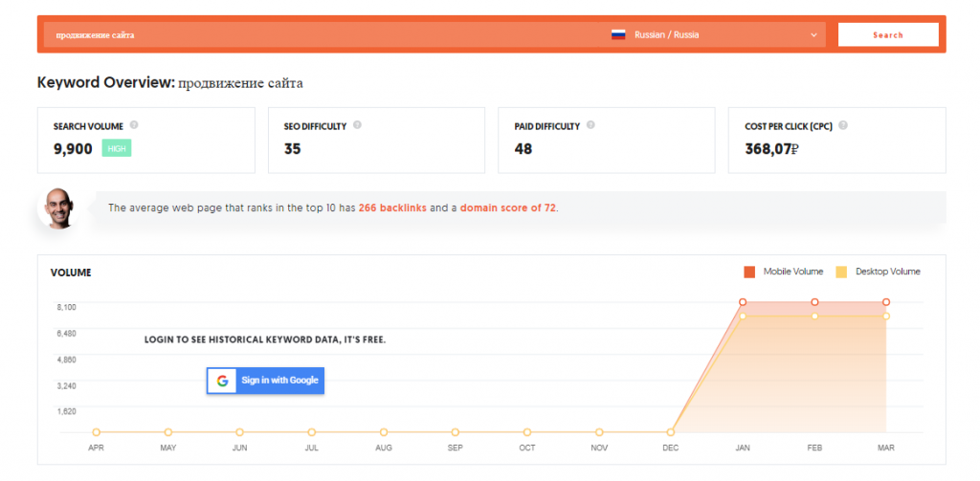Toggle the Desktop Volume legend swatch
This screenshot has height=481, width=980.
[x=841, y=272]
